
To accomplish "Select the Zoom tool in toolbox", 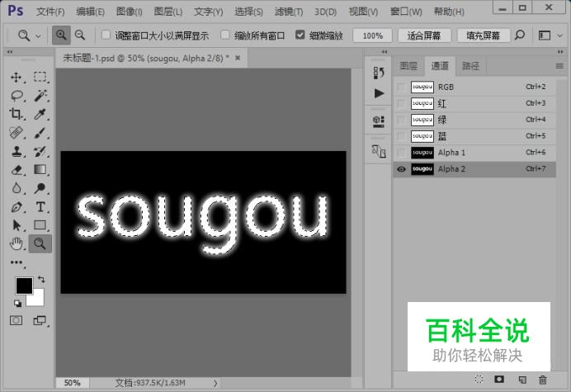I will point(40,243).
